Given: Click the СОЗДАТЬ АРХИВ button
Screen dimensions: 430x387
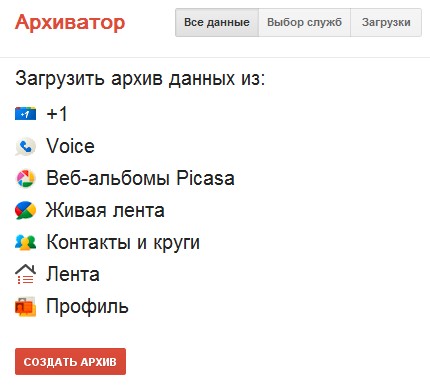Looking at the screenshot, I should coord(70,362).
